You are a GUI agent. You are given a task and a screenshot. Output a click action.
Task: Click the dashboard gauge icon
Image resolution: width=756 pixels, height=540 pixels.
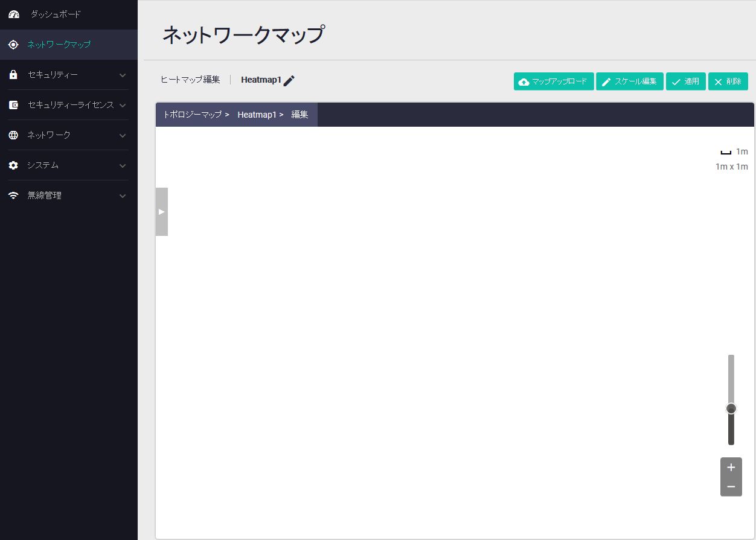(x=14, y=14)
